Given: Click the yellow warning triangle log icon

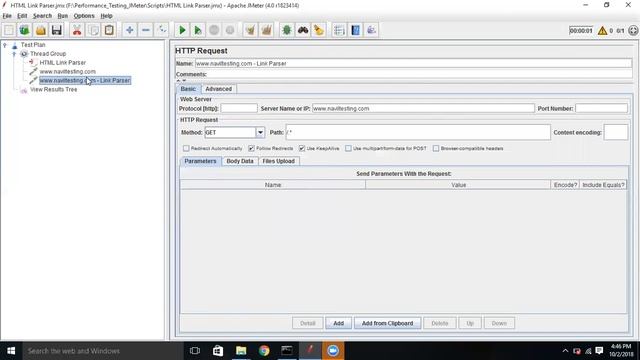Looking at the screenshot, I should click(602, 31).
